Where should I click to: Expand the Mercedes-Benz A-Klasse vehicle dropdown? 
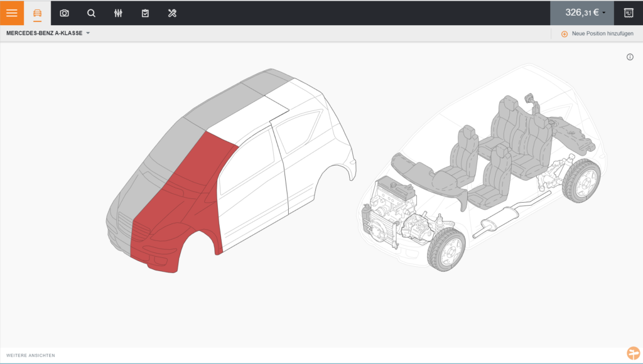point(48,33)
